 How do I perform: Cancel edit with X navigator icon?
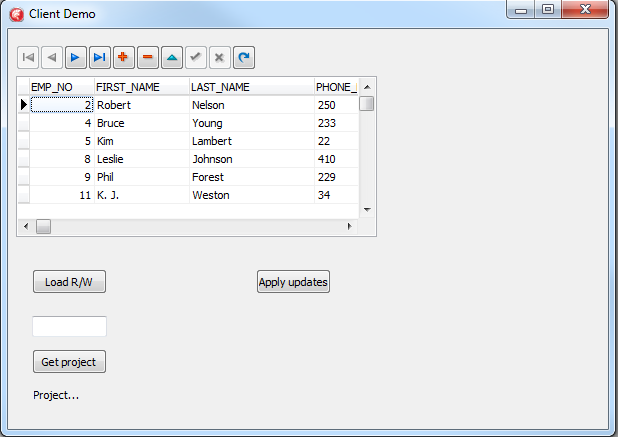(220, 58)
